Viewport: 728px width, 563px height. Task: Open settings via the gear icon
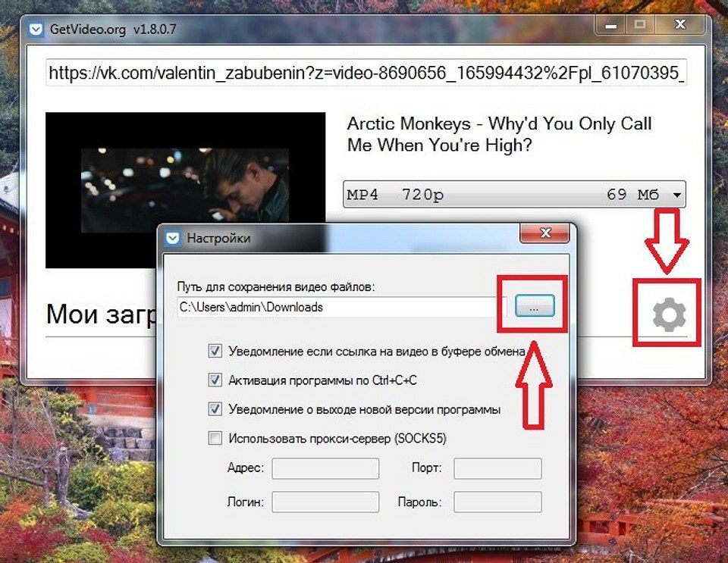(669, 314)
